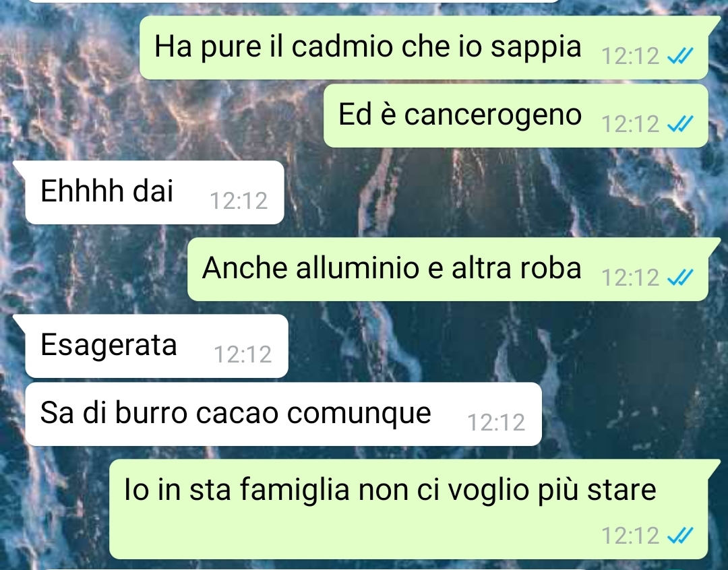Click timestamp on cadmio message
728x570 pixels.
pyautogui.click(x=630, y=56)
